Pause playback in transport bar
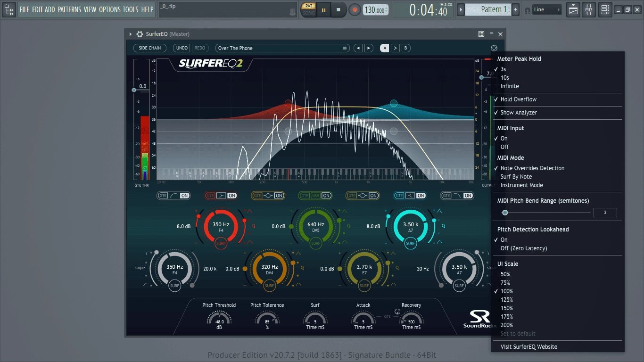This screenshot has width=644, height=362. [323, 10]
